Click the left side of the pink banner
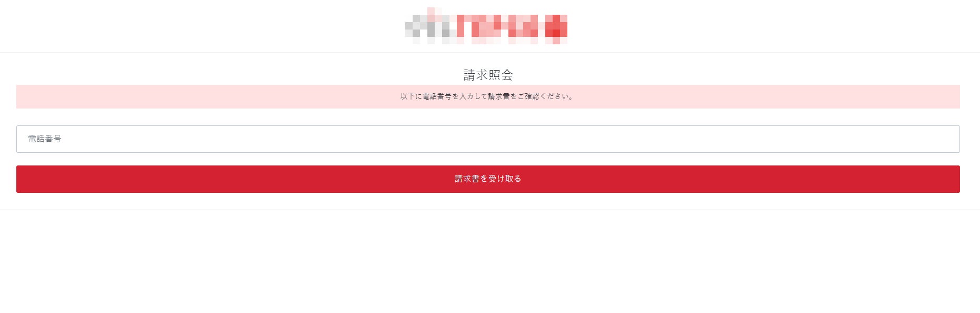980x313 pixels. point(105,96)
